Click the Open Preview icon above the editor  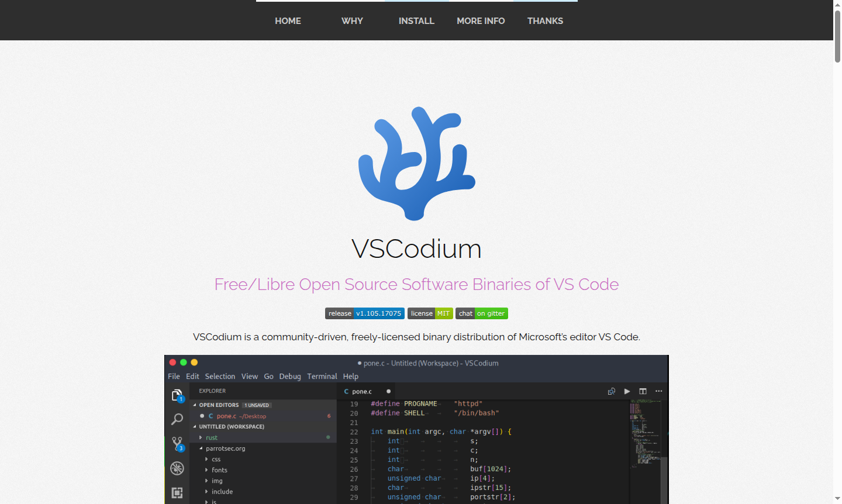click(612, 391)
